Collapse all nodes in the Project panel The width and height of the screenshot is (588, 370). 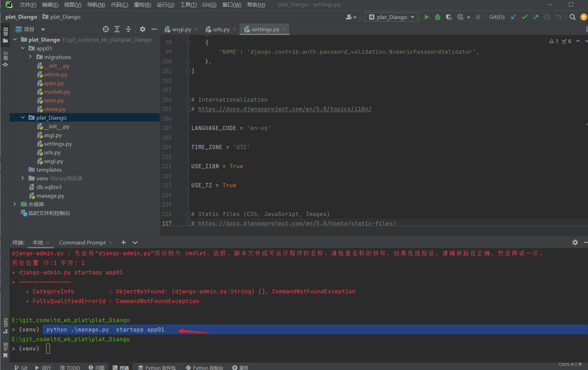pyautogui.click(x=128, y=29)
